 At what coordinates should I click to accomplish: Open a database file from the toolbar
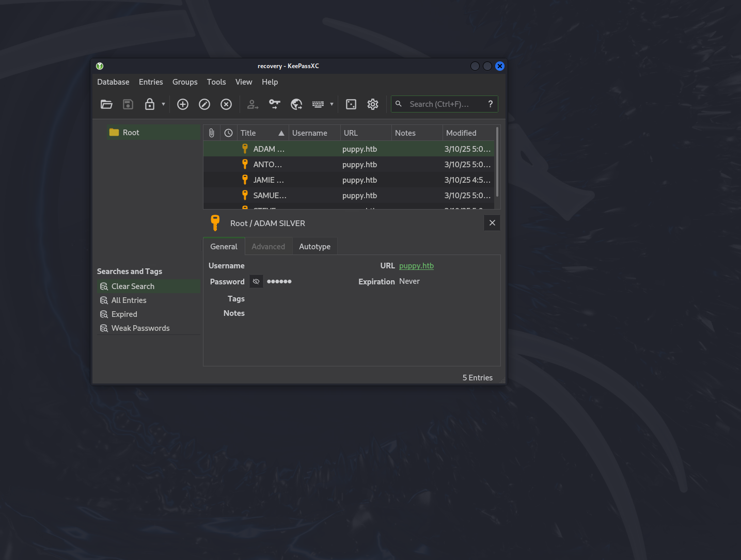106,104
